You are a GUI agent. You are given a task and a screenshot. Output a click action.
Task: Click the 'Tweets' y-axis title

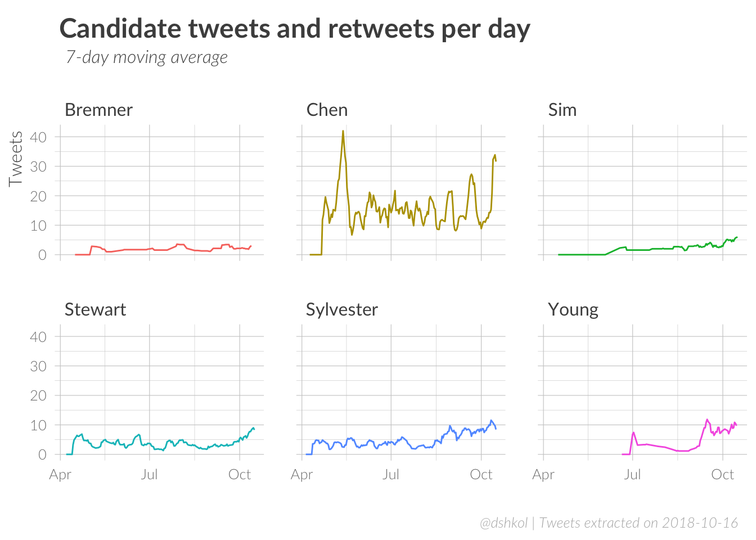point(16,159)
